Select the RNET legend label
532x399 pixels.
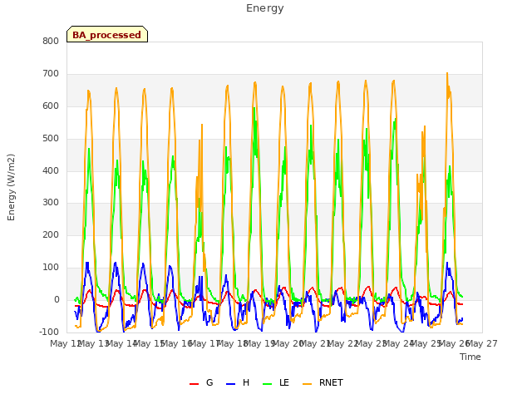(331, 382)
